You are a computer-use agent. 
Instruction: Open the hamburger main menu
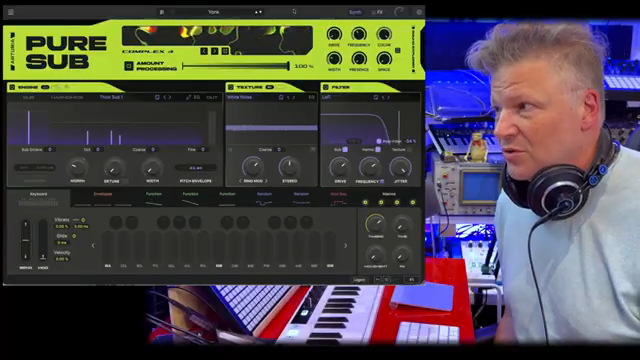pyautogui.click(x=11, y=12)
